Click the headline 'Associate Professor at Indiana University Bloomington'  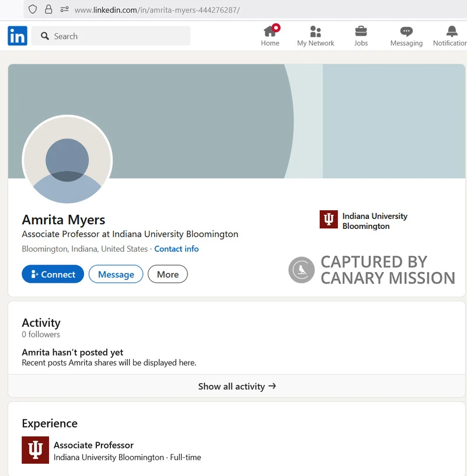pos(130,234)
